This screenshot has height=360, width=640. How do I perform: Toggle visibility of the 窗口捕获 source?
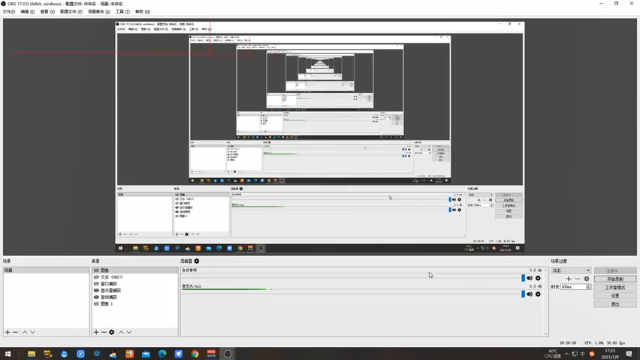click(96, 284)
